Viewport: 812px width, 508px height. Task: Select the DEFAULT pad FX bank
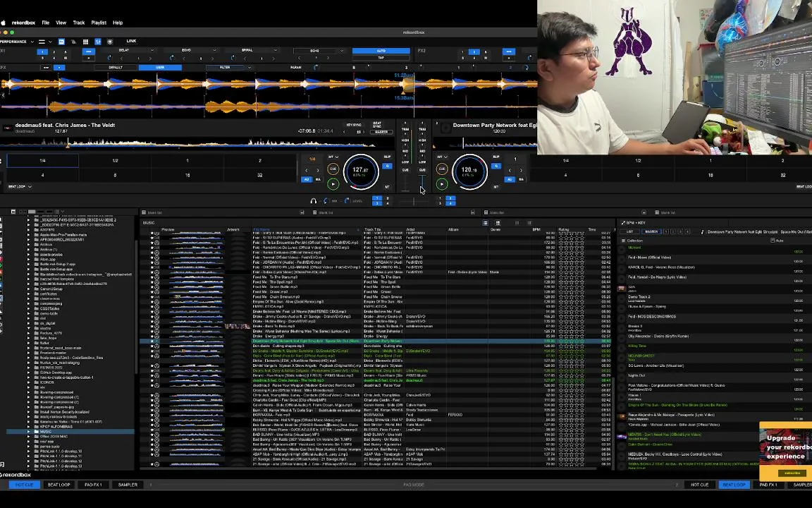point(116,68)
